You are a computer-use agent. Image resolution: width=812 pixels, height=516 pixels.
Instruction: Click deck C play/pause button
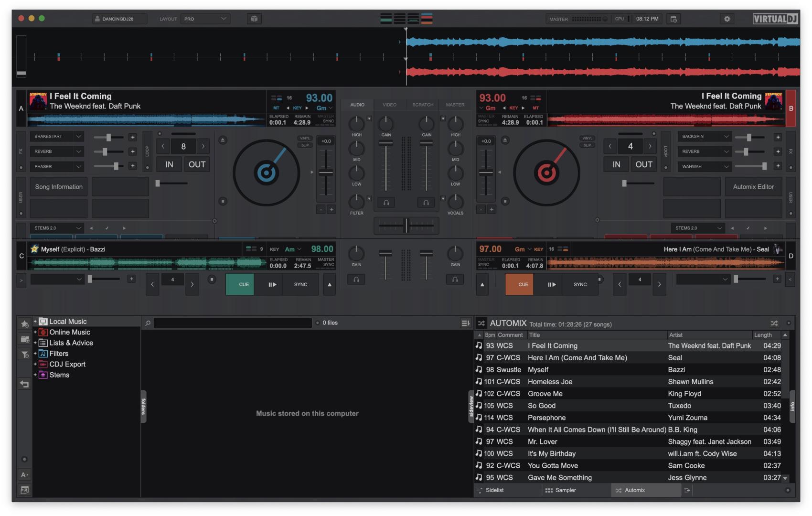272,284
